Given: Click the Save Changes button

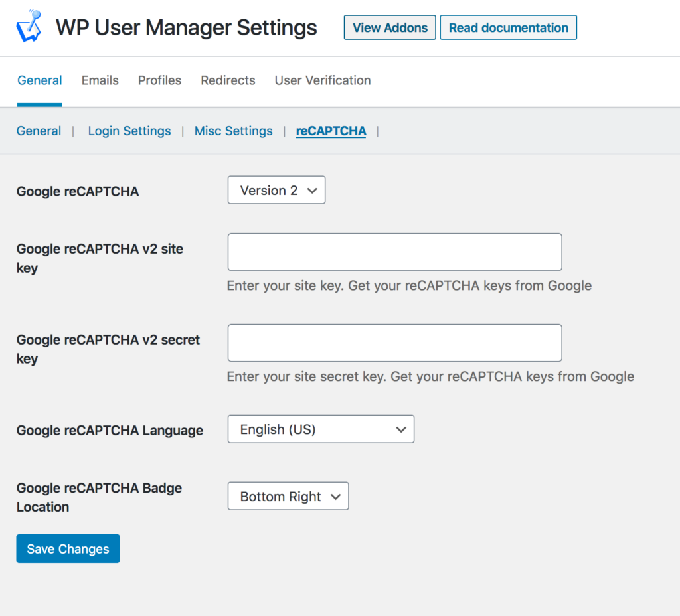Looking at the screenshot, I should click(68, 548).
